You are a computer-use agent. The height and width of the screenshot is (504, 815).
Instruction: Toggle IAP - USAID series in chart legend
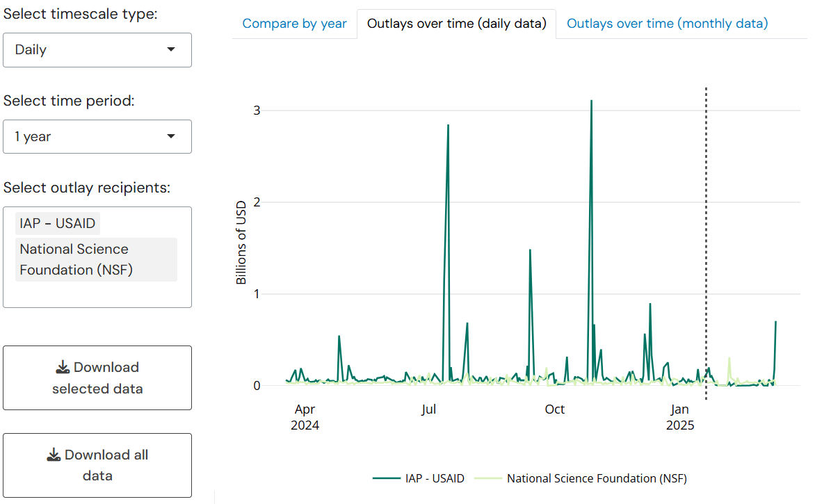coord(435,478)
